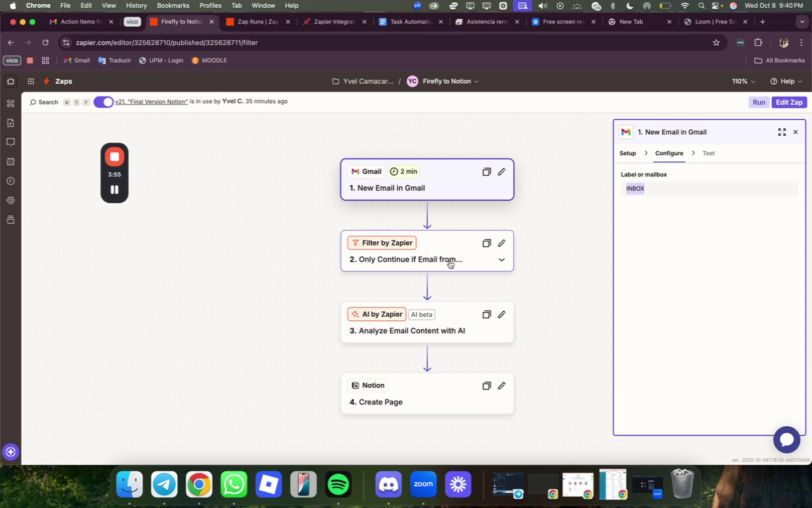The image size is (812, 508).
Task: Toggle the Zap on/off switch
Action: click(x=103, y=102)
